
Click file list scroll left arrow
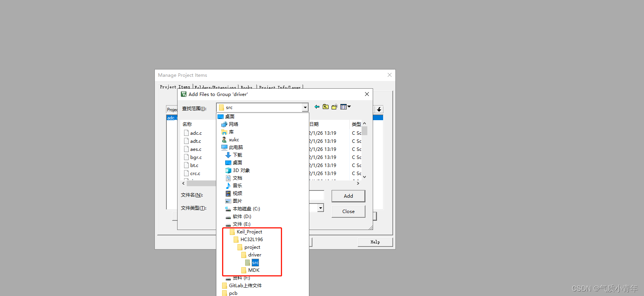point(183,184)
